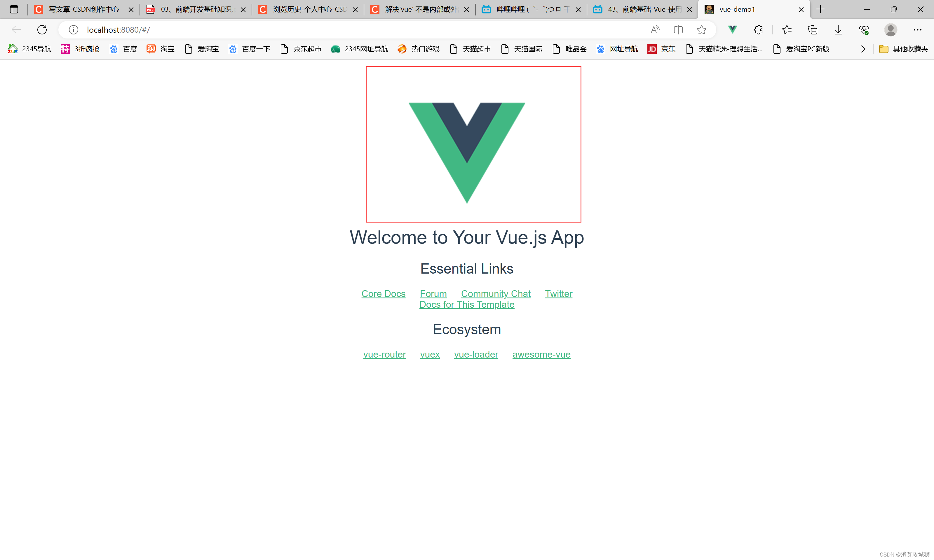Click the Twitter link in Essential Links

[558, 293]
